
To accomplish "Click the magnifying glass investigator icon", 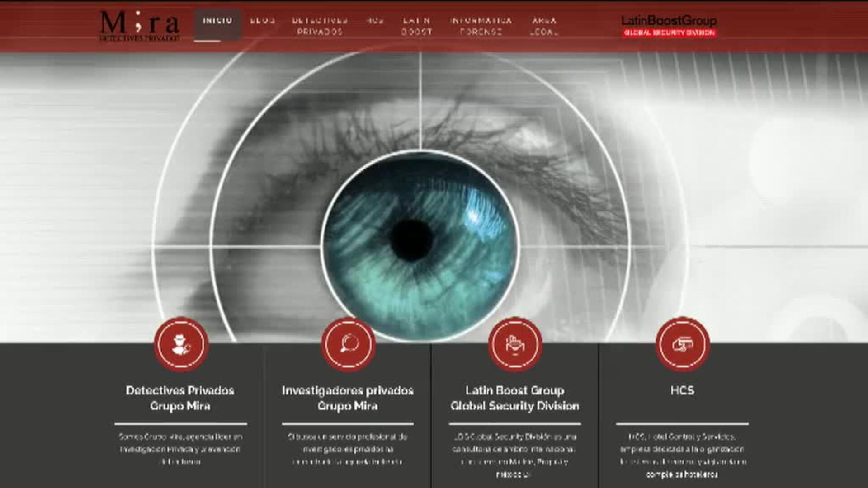I will [348, 344].
